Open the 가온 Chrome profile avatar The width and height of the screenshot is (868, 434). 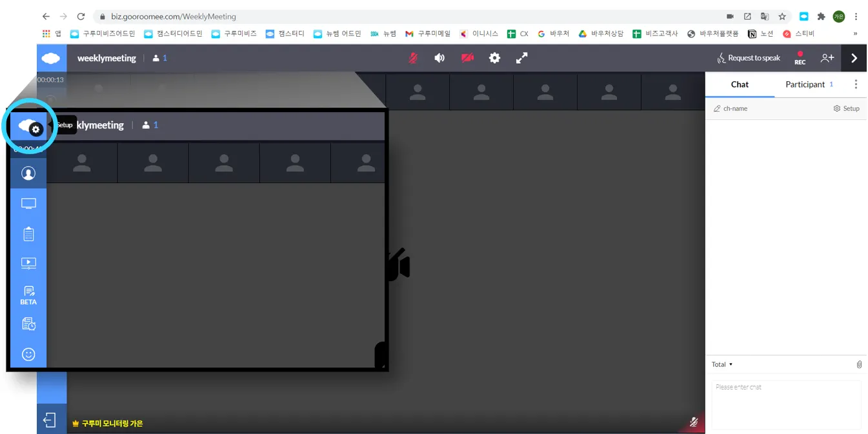tap(838, 16)
